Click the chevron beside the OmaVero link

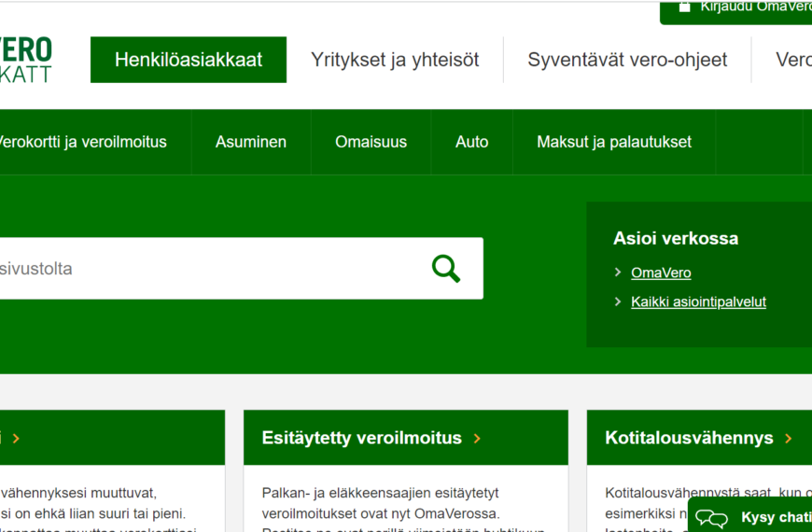[618, 273]
